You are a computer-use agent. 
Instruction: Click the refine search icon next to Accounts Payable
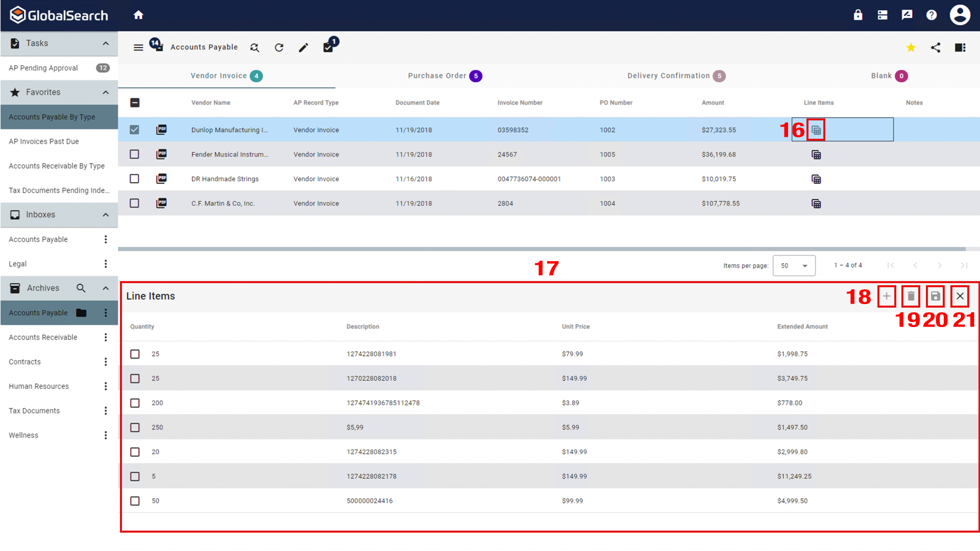click(255, 47)
